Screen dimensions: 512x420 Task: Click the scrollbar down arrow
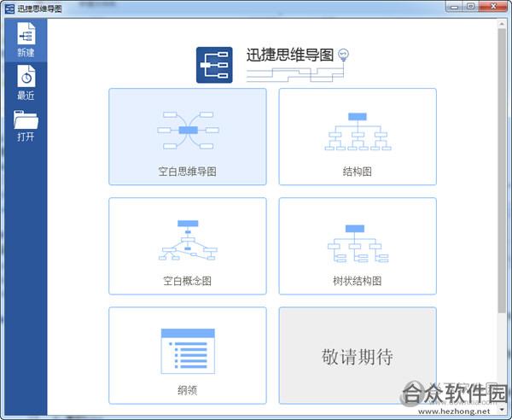[502, 410]
